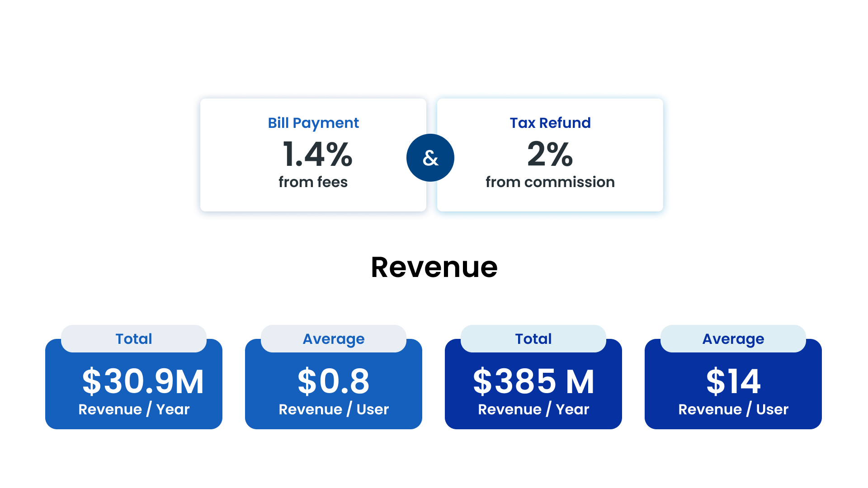Click the Total label above $30.9M

point(134,339)
